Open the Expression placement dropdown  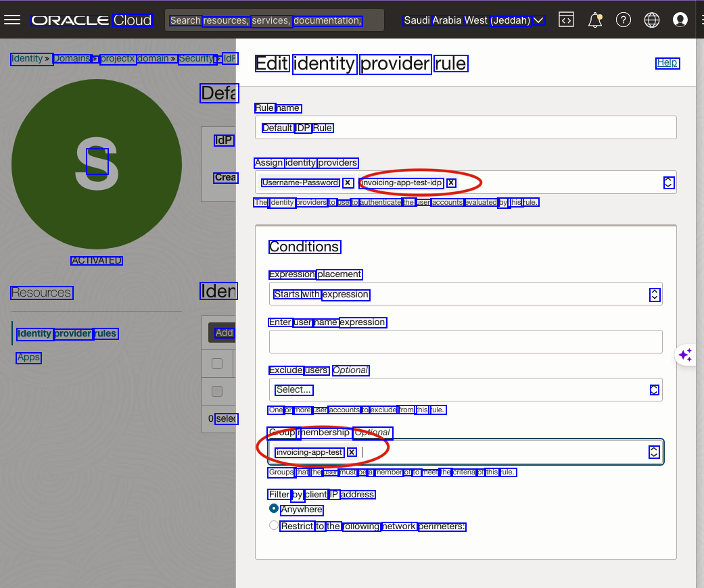(465, 294)
